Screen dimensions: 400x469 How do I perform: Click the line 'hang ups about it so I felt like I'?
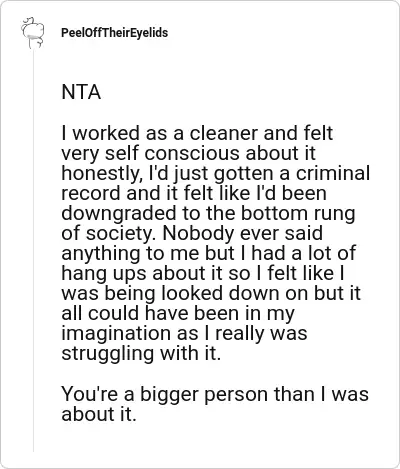pos(203,273)
